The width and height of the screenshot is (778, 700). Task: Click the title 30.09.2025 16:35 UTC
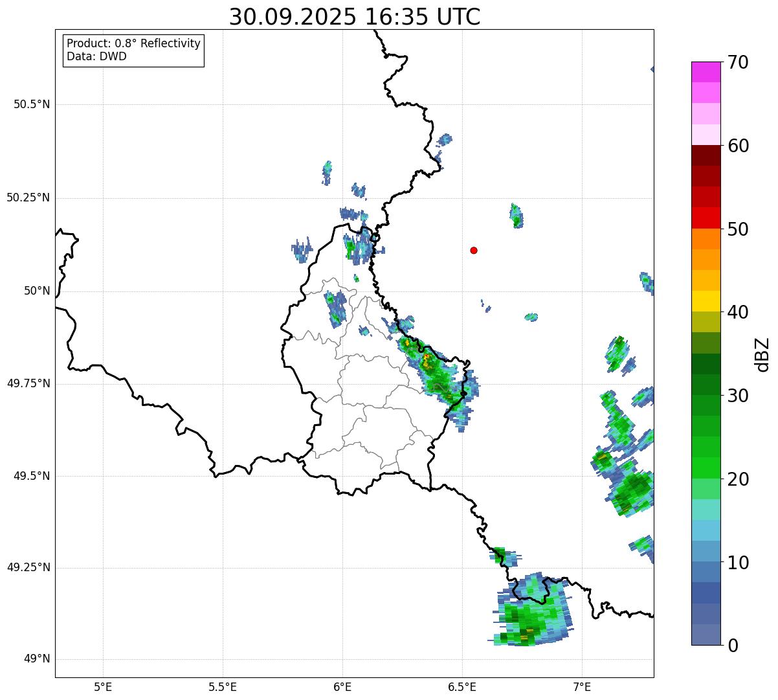pyautogui.click(x=355, y=16)
